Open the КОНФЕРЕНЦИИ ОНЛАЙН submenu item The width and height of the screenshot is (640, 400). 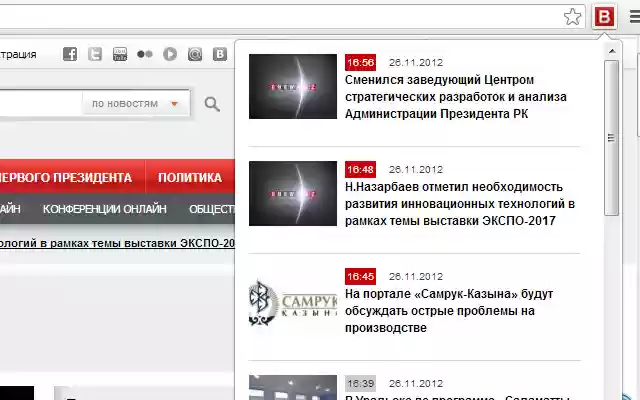coord(104,209)
